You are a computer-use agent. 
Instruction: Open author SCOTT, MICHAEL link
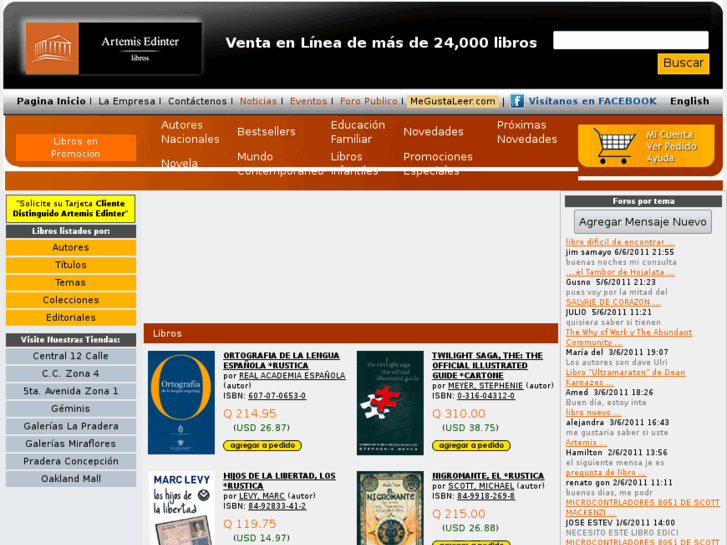click(x=481, y=486)
